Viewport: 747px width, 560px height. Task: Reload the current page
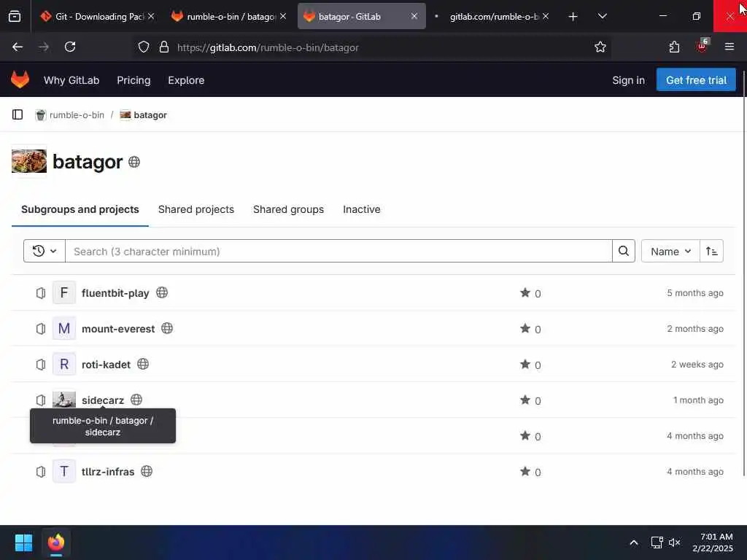click(70, 47)
